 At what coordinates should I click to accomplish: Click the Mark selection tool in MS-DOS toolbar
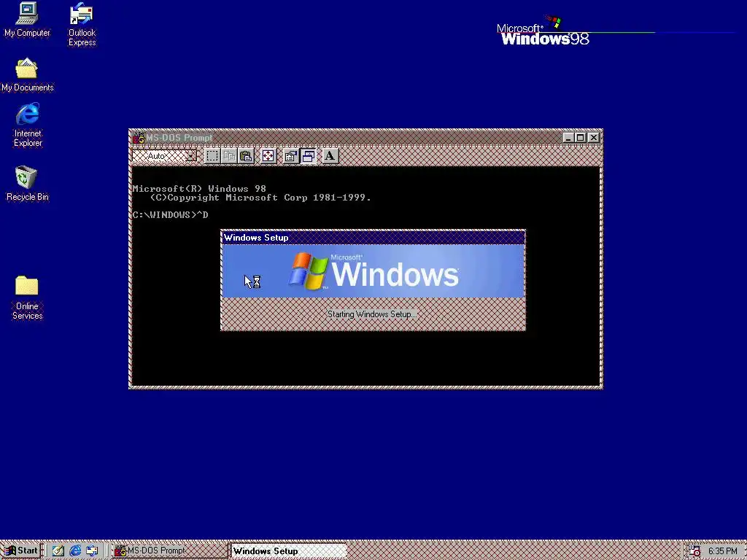(212, 156)
